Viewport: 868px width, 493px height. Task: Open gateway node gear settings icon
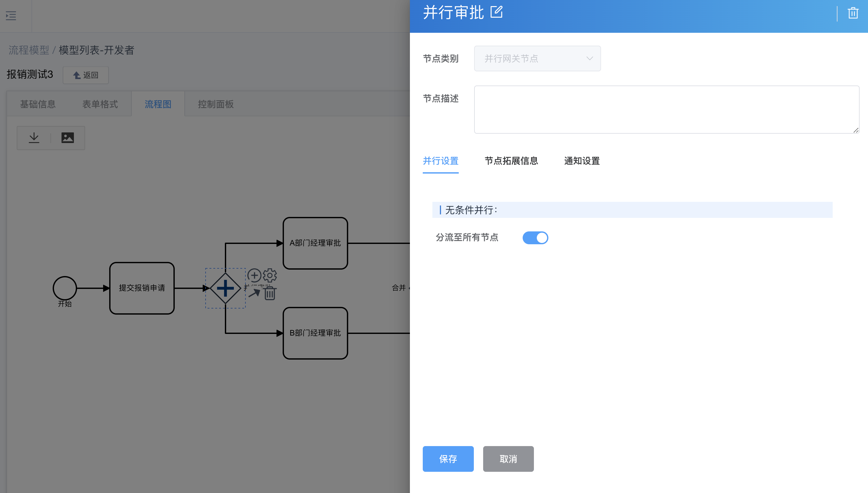click(x=270, y=275)
